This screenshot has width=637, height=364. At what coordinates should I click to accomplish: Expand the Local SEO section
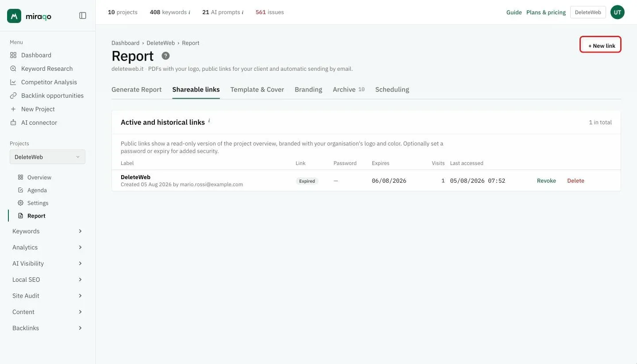(x=47, y=280)
